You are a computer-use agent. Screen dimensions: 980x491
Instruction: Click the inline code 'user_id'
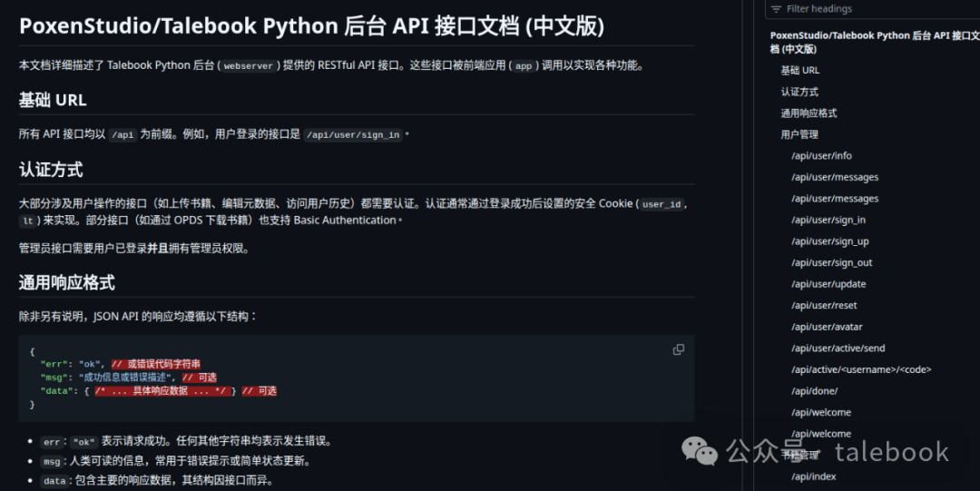(x=661, y=204)
